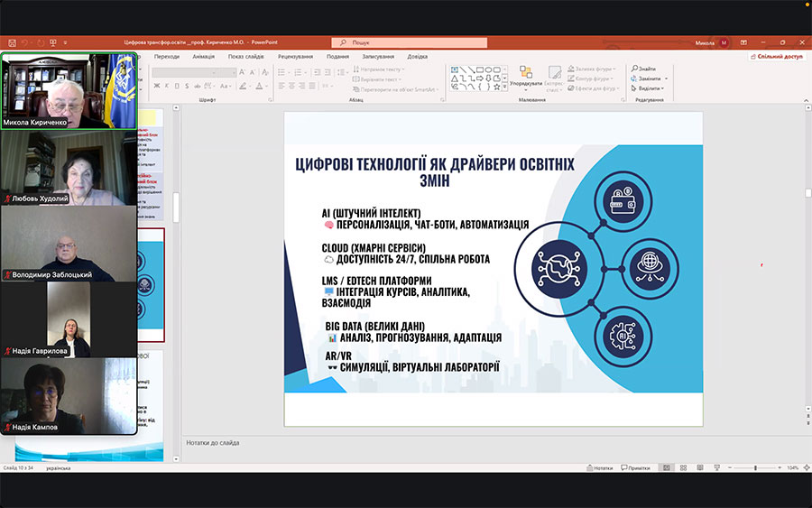Click the Спільний доступ share button
The image size is (812, 508).
(777, 56)
